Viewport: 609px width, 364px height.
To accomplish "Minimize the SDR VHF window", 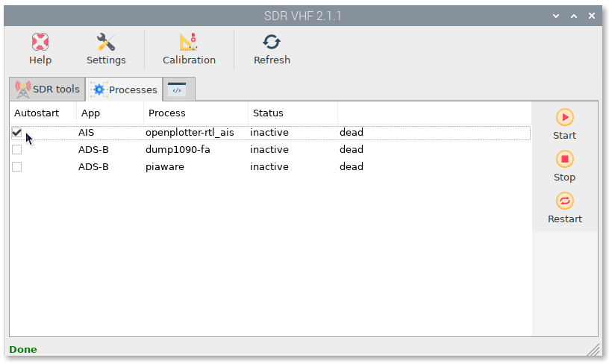I will [556, 16].
